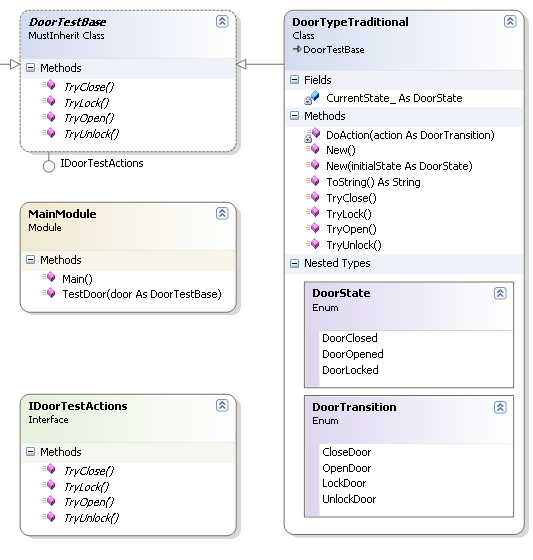Select DoorOpened enum value
The image size is (533, 560).
pos(353,354)
